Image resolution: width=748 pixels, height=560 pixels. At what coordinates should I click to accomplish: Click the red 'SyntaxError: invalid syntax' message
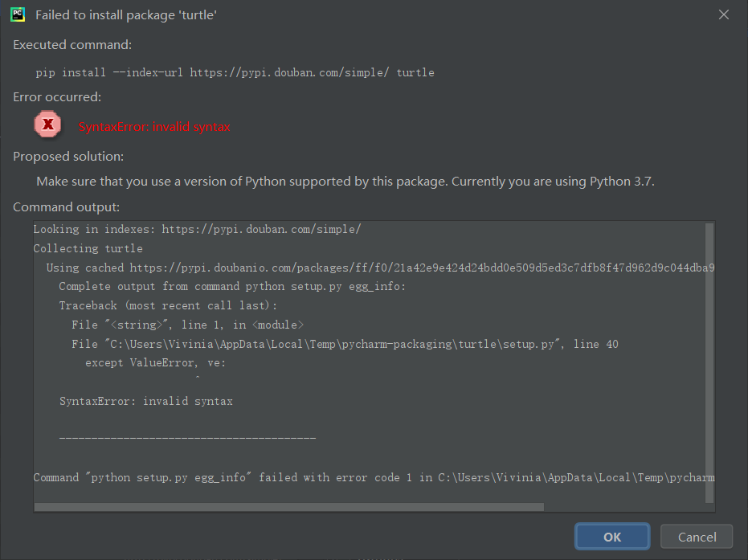154,126
